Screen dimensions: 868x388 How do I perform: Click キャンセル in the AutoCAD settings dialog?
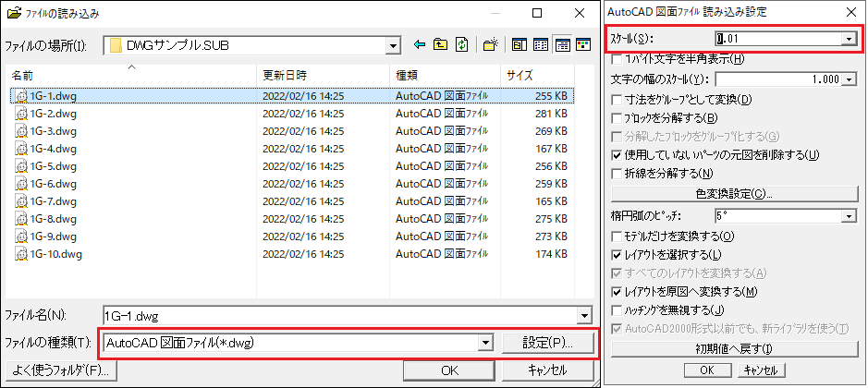[761, 370]
